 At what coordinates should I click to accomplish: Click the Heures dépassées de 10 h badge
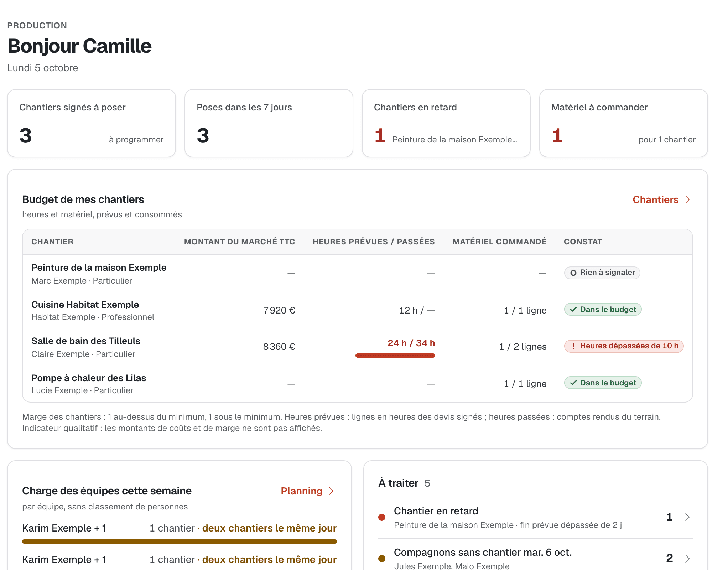(624, 346)
